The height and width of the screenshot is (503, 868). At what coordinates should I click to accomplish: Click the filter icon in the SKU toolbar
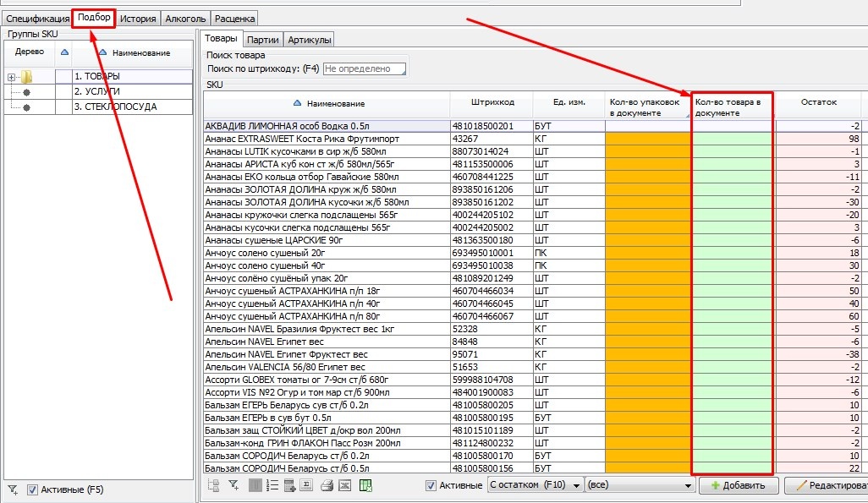(233, 485)
